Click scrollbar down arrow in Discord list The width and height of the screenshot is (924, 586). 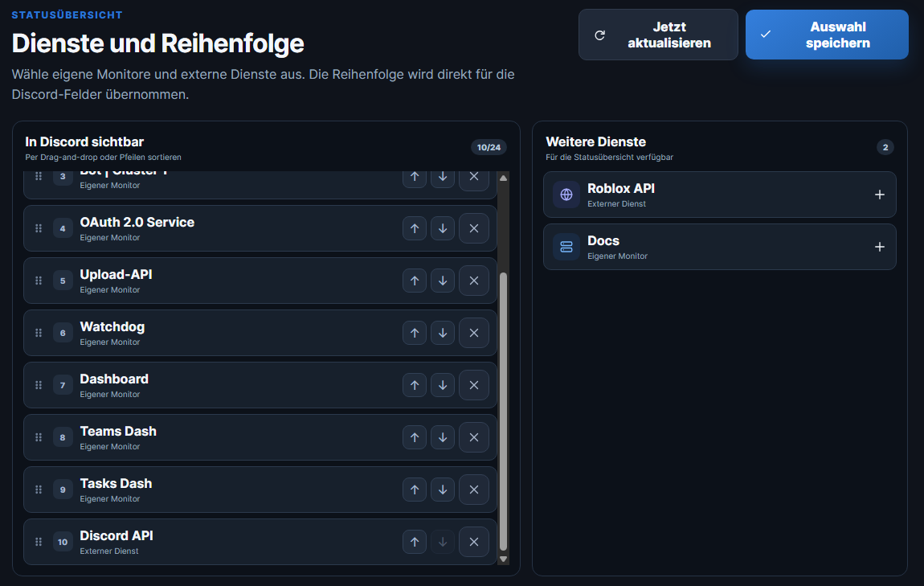(x=503, y=559)
